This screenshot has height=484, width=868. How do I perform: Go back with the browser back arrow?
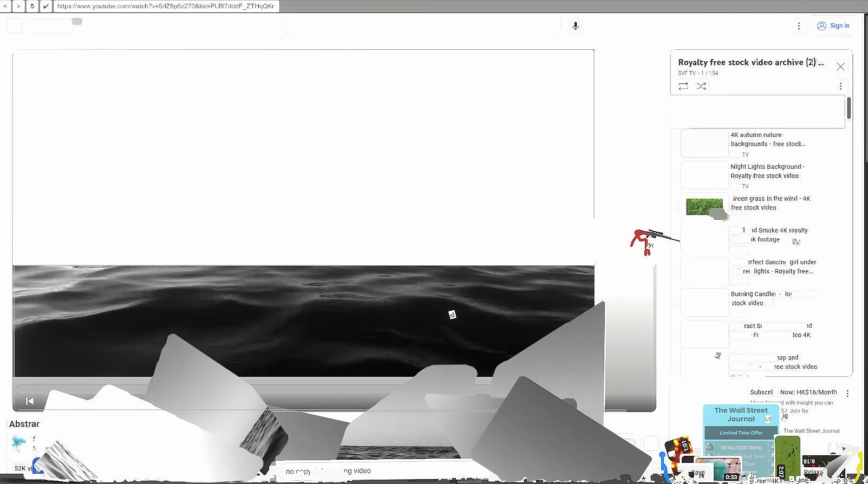click(5, 6)
